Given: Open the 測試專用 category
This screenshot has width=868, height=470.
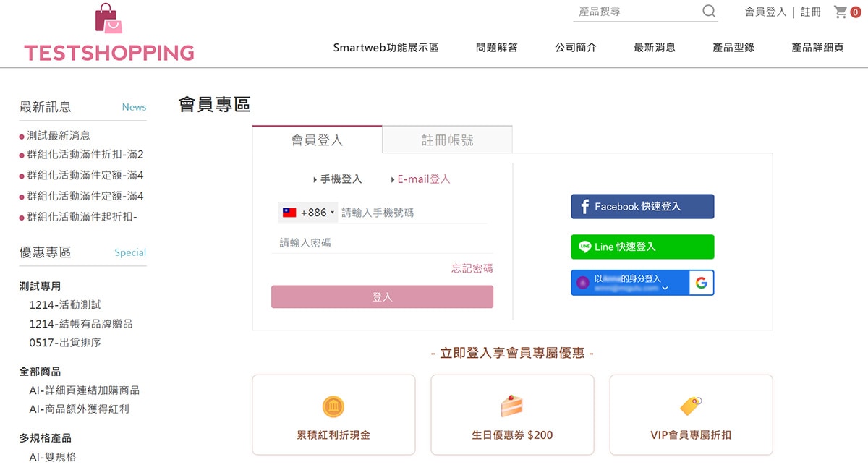Looking at the screenshot, I should tap(40, 286).
